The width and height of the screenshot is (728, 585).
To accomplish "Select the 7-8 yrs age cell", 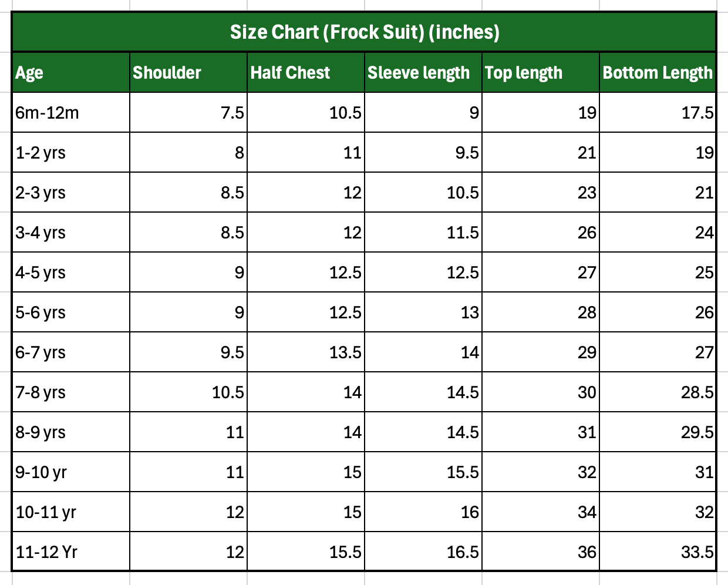I will click(70, 392).
